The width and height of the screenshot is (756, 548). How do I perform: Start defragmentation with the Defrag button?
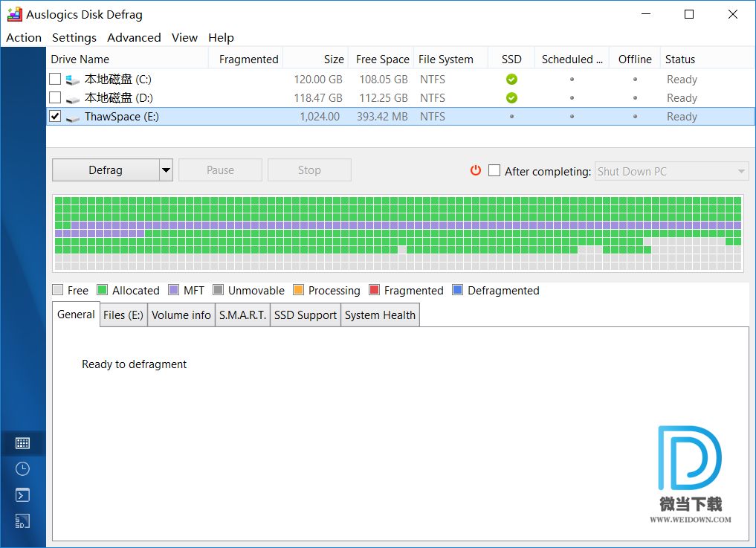(x=106, y=170)
